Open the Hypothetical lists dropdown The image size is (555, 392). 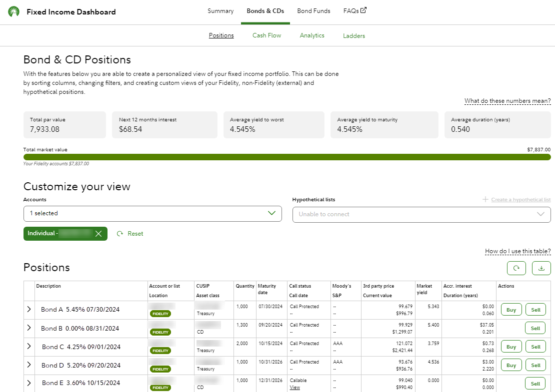(x=421, y=214)
